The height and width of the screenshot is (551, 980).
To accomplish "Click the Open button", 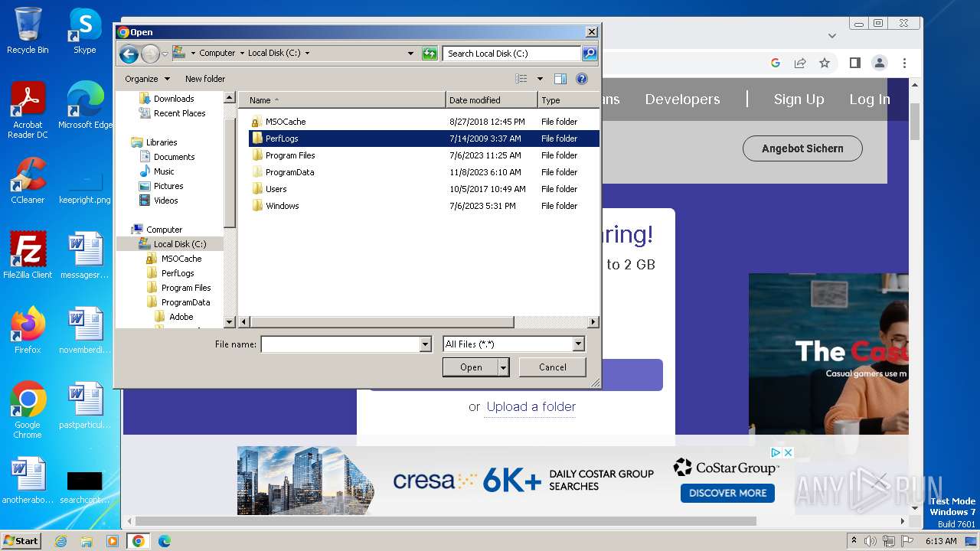I will (471, 367).
